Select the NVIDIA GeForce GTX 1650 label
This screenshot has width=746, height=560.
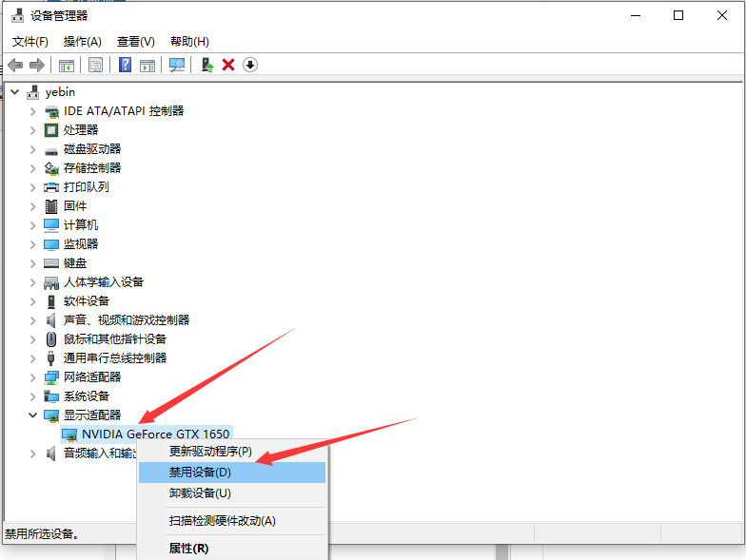156,434
